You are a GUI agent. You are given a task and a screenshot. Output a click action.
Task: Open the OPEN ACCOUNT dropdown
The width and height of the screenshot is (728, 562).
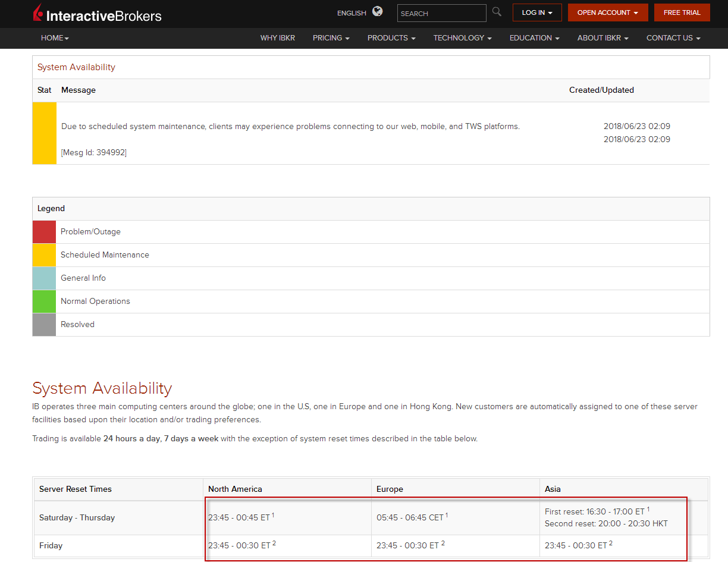[x=608, y=12]
